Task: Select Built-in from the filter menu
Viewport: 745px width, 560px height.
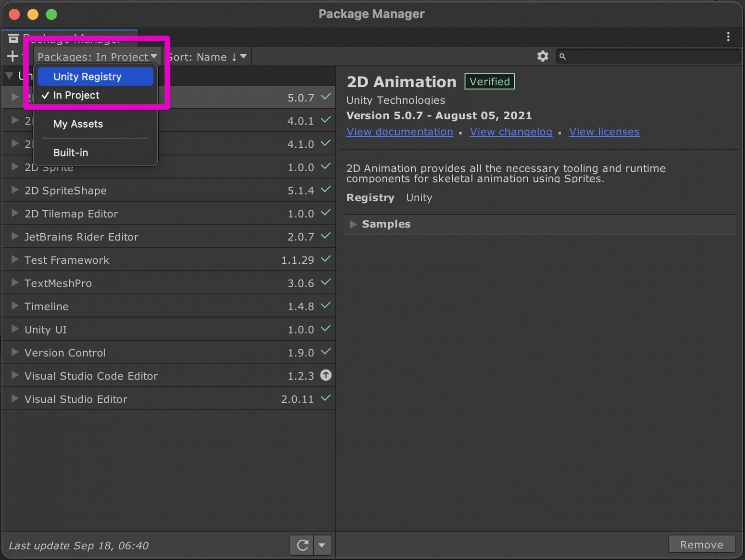Action: click(71, 153)
